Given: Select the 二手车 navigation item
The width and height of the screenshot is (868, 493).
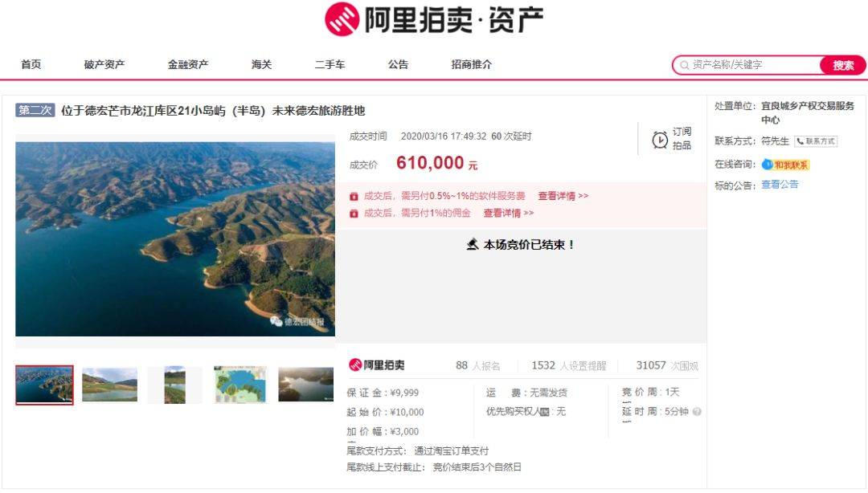Looking at the screenshot, I should [330, 64].
